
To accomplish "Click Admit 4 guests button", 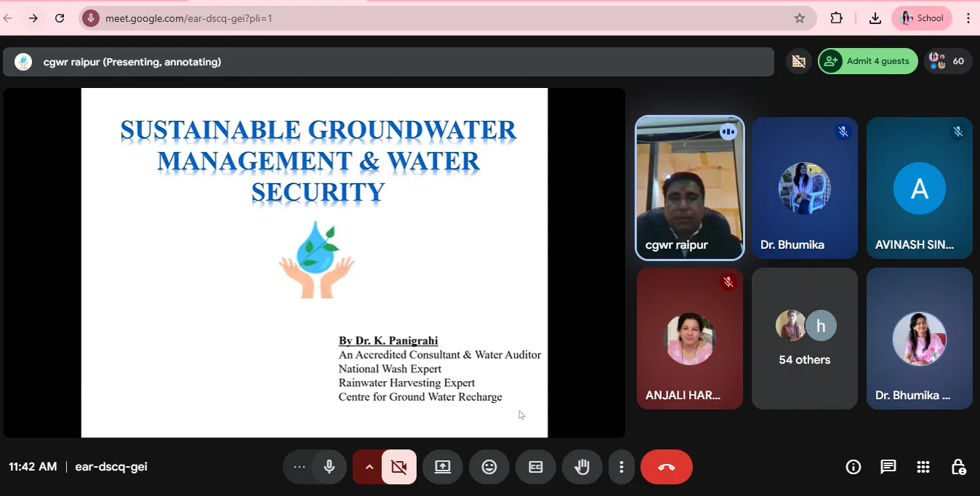I will (868, 61).
